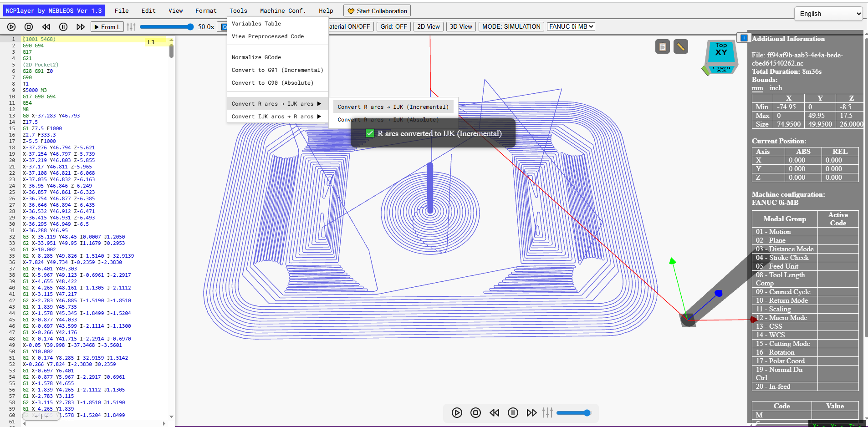Screen dimensions: 868x427
Task: Click code line 'G28 G91 Z0'
Action: click(38, 71)
